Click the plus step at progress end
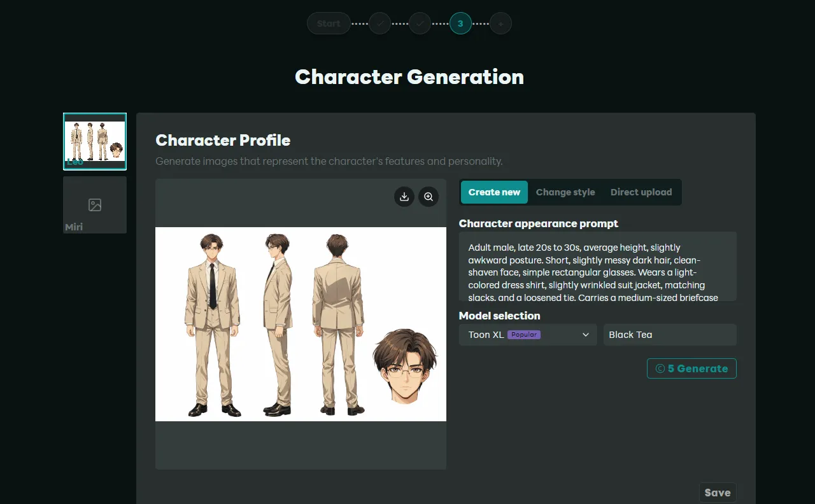Screen dimensions: 815x504 pyautogui.click(x=500, y=24)
